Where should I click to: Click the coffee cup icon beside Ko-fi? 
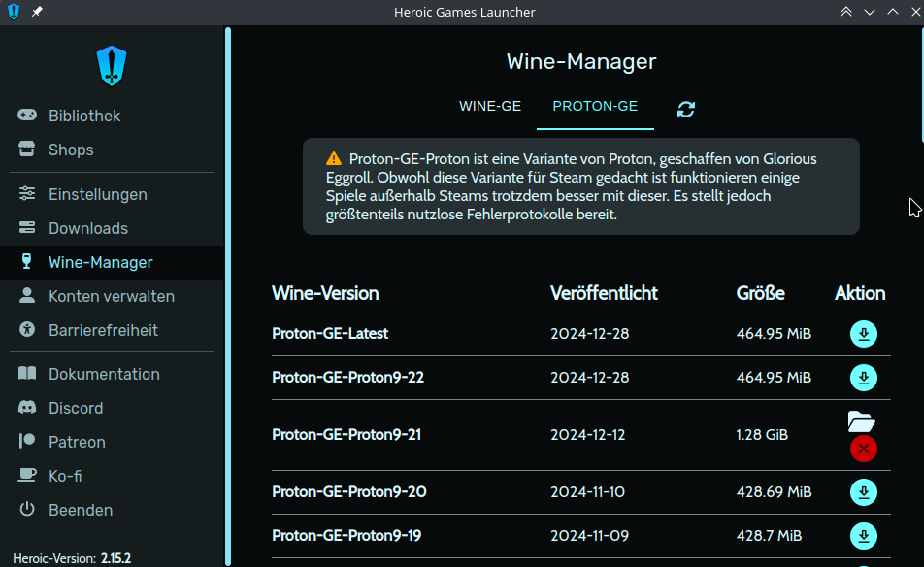click(x=27, y=475)
